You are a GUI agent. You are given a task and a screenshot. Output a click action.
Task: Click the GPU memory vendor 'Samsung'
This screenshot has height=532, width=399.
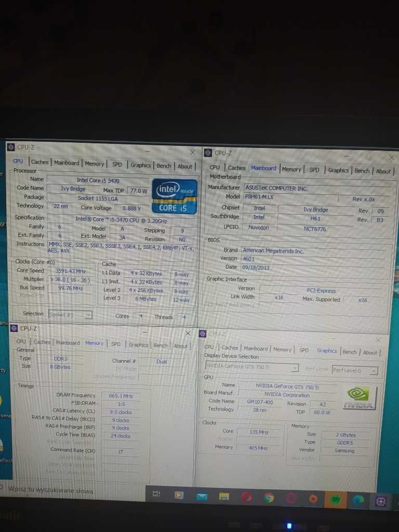(344, 450)
